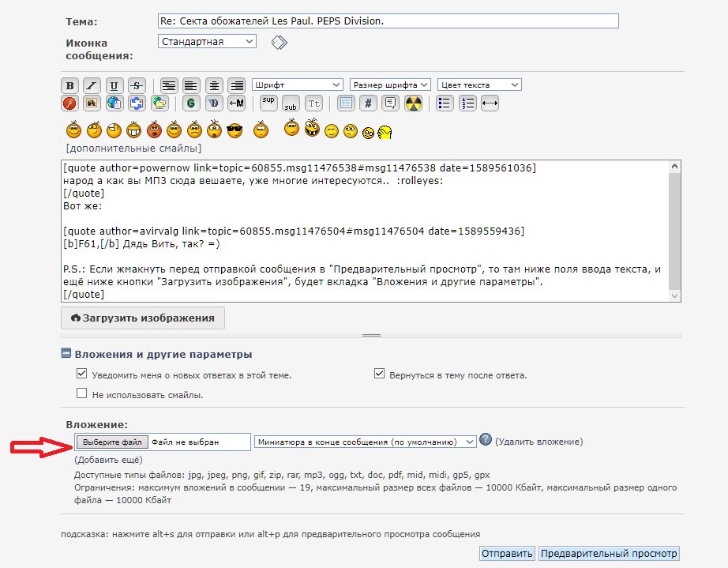Apply subscript (sub)

click(x=291, y=103)
